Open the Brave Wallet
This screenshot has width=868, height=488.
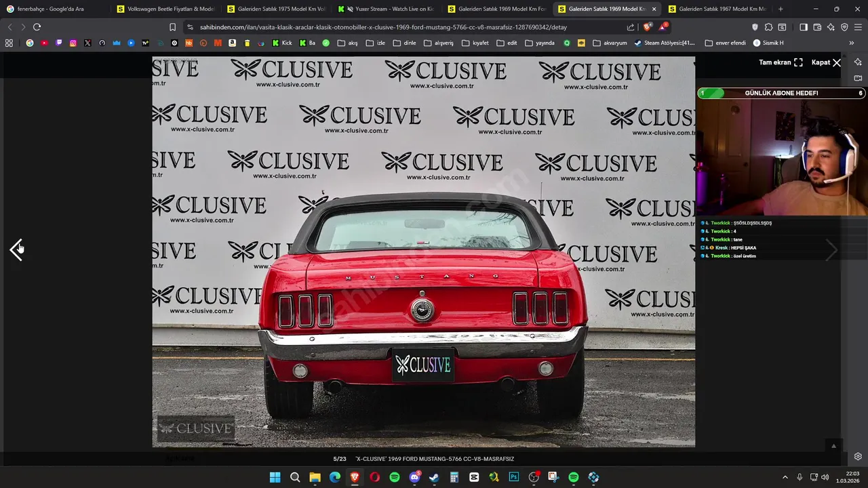(817, 27)
